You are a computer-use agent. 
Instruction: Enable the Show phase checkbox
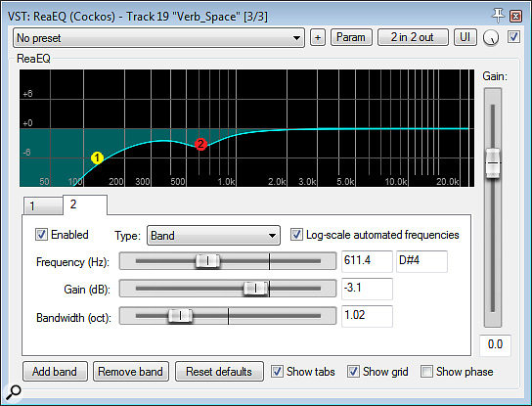[426, 372]
